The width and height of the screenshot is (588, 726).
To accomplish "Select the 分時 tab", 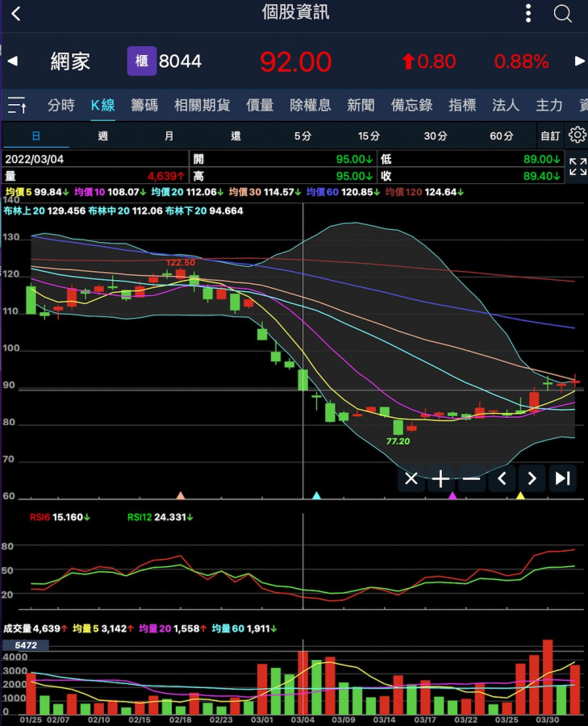I will [x=61, y=105].
